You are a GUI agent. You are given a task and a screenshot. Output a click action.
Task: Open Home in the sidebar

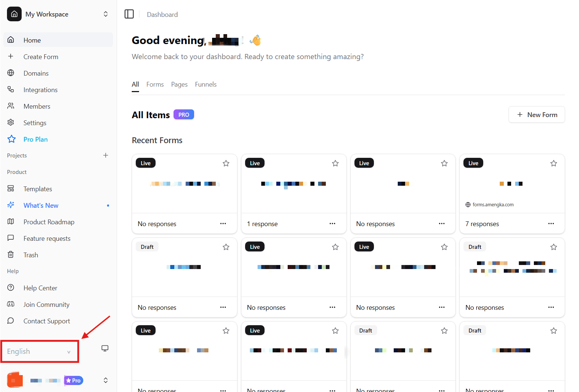[x=58, y=40]
